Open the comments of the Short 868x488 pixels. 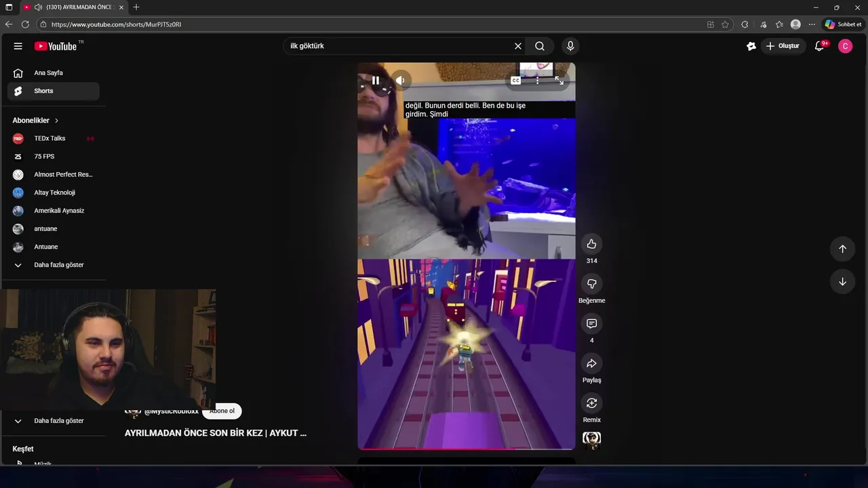click(591, 324)
